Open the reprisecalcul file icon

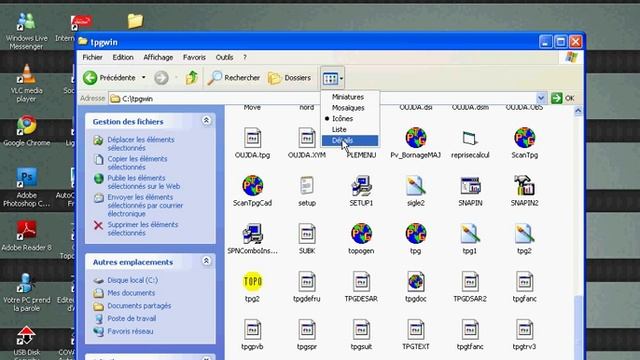click(470, 138)
